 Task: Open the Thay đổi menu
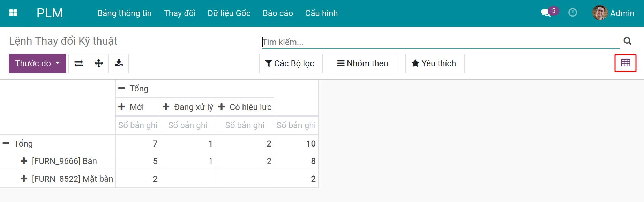coord(179,13)
